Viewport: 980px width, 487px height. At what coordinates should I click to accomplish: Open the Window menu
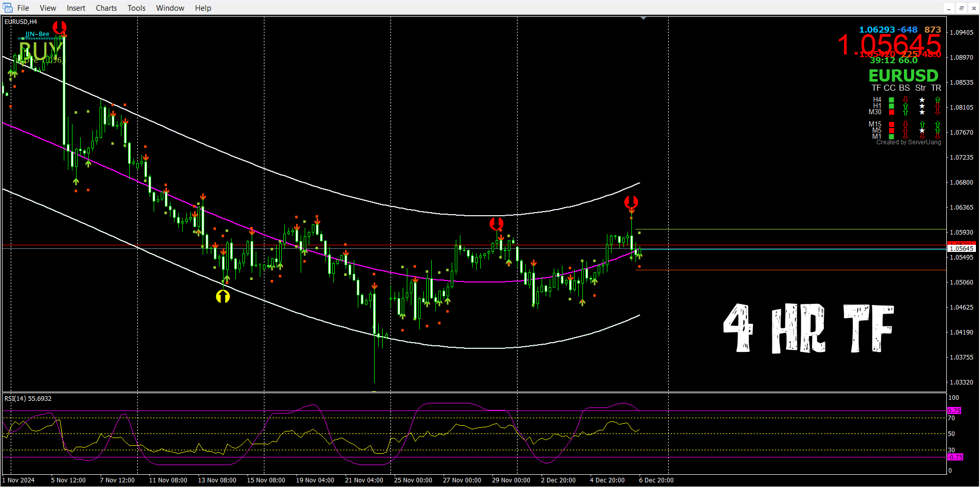pos(170,8)
